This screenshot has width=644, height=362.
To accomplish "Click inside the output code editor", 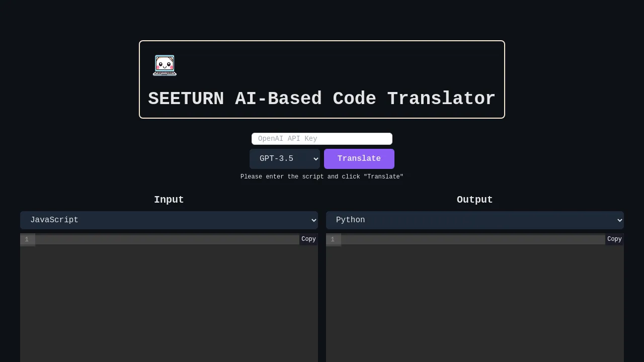I will pos(475,298).
